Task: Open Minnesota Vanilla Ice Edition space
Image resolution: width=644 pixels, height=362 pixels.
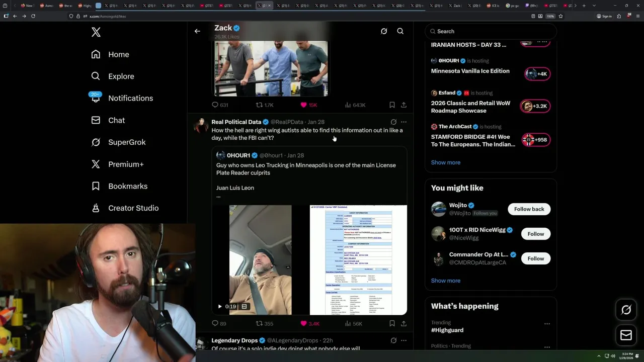Action: click(x=470, y=71)
